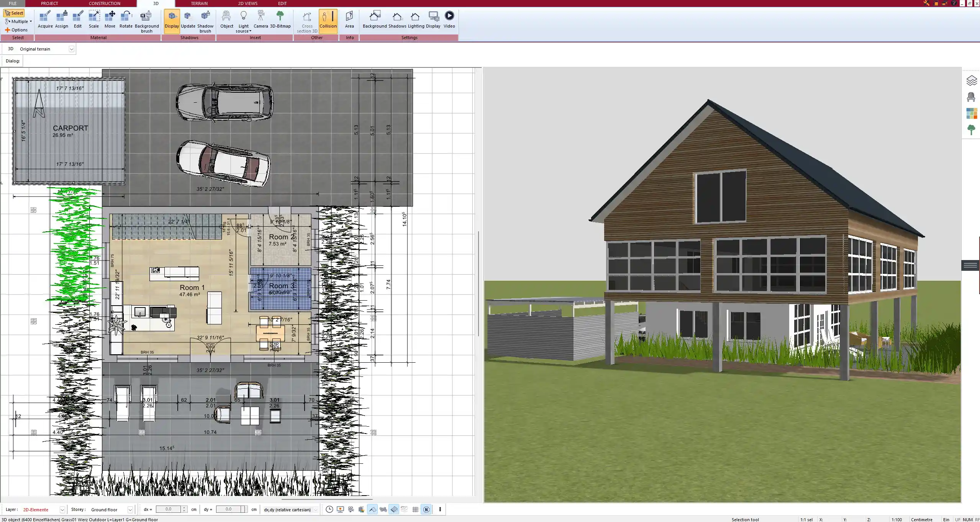Open Background settings
Viewport: 980px width, 522px height.
tap(375, 20)
